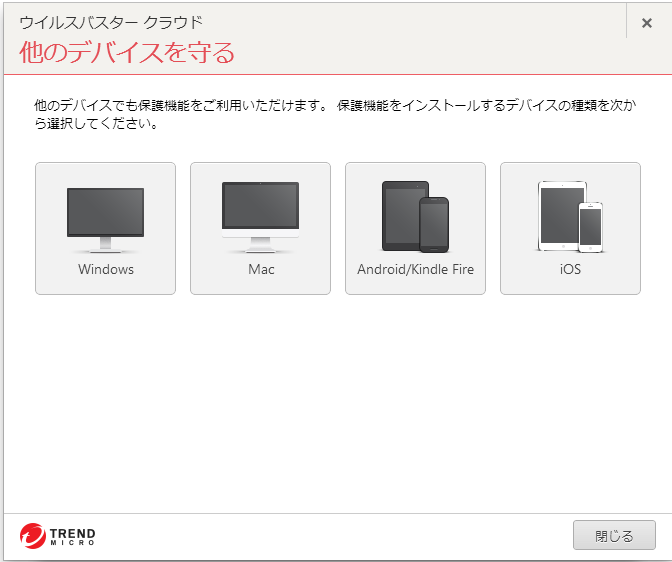Select the Windows device card

[105, 228]
